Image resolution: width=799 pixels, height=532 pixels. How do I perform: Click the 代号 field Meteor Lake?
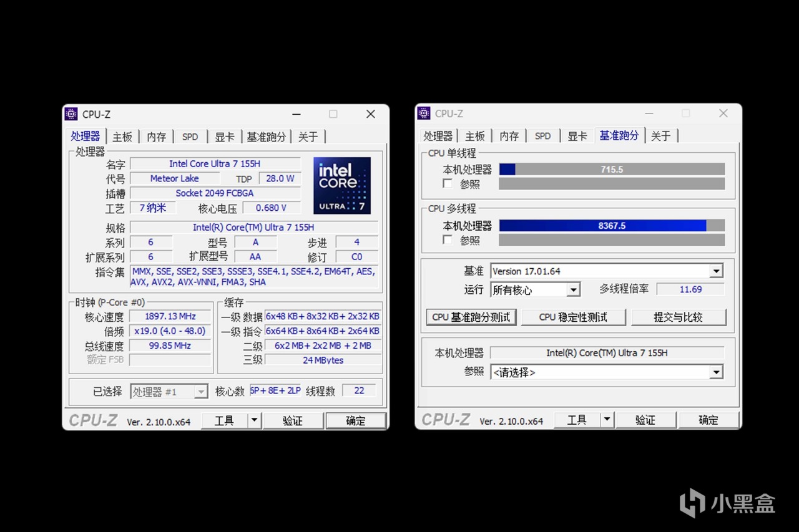click(x=175, y=178)
